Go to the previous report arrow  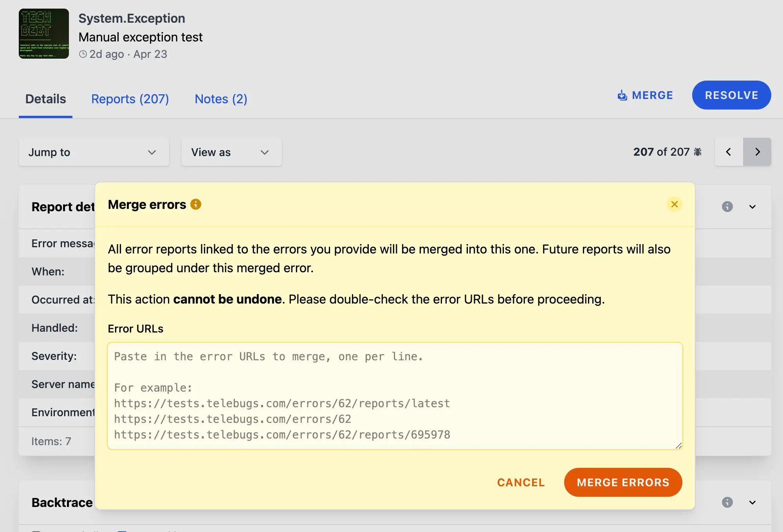(x=729, y=152)
